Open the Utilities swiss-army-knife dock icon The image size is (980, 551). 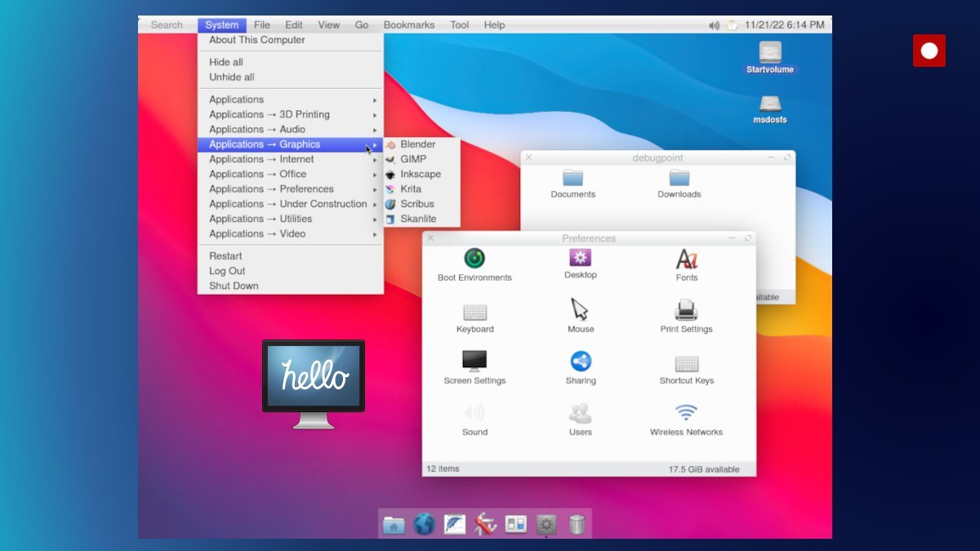485,524
